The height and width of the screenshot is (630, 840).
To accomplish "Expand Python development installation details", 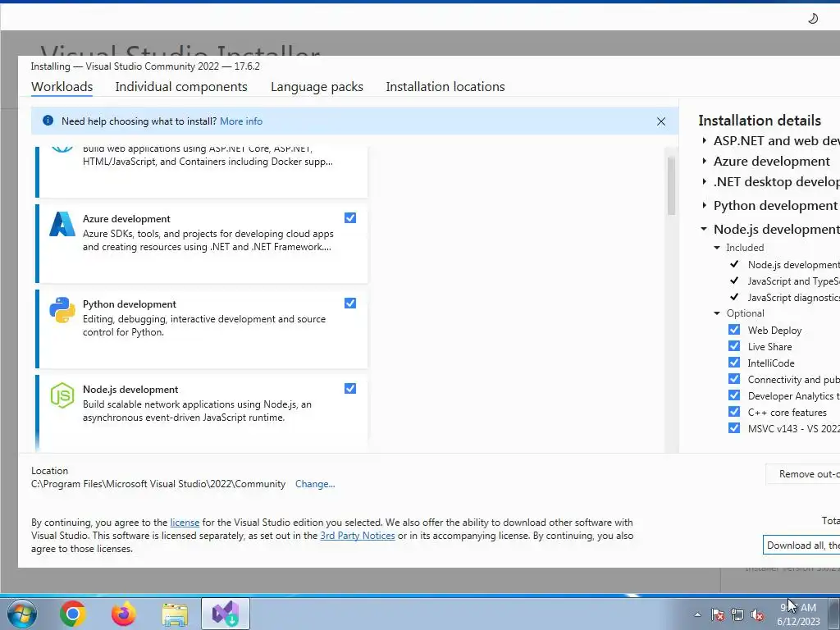I will 705,205.
